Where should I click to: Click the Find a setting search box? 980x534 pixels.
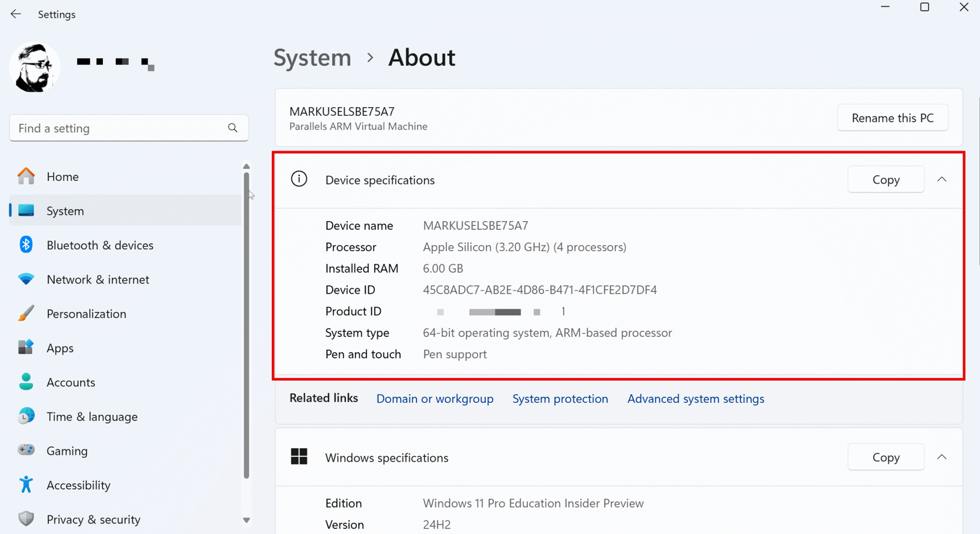[x=129, y=128]
